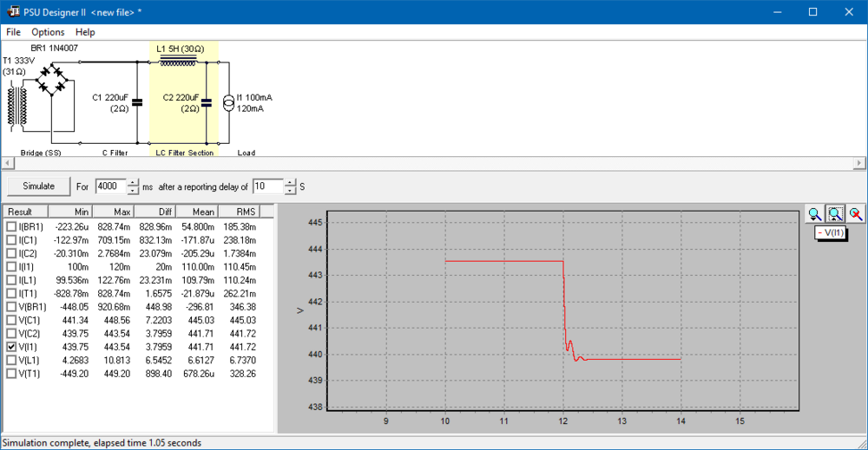Click the simulation time field showing 4000
The image size is (868, 450).
pos(109,186)
